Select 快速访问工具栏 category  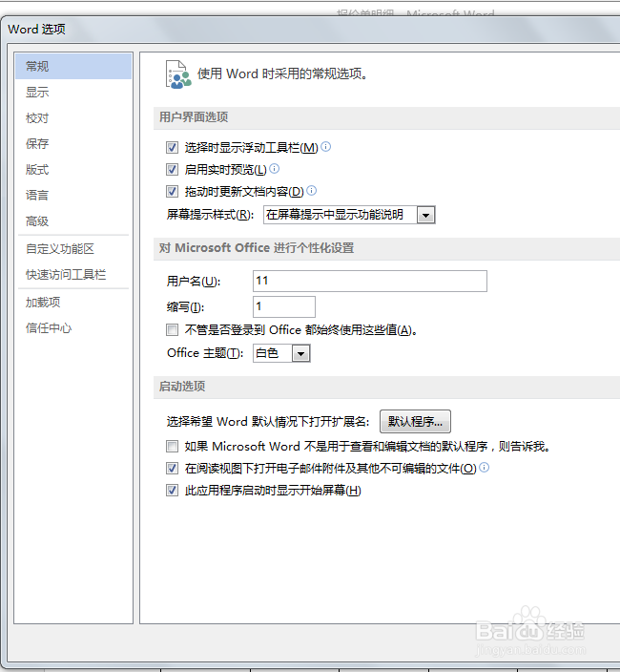[73, 275]
